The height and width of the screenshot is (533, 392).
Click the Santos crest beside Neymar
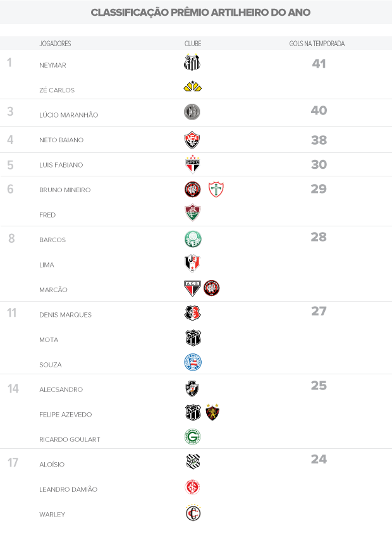point(192,63)
